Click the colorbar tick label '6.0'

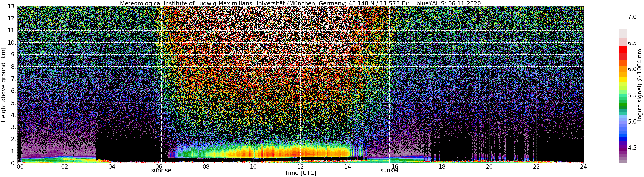tap(632, 69)
